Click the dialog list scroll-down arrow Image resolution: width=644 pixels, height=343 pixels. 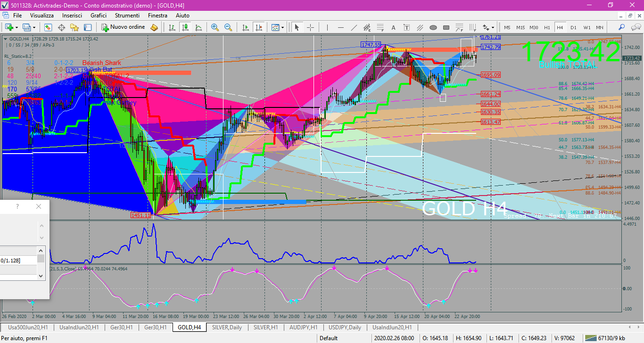coord(41,276)
